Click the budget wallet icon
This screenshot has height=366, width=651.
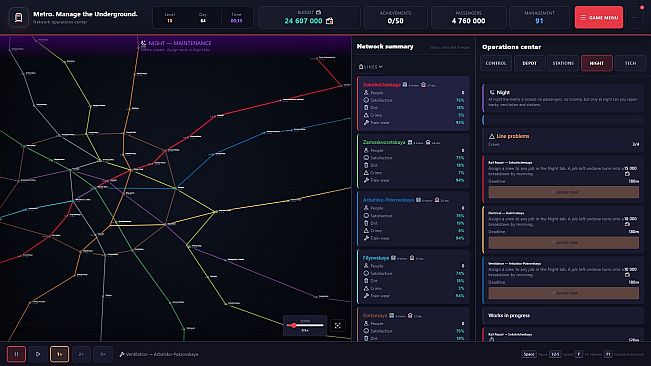pos(329,21)
